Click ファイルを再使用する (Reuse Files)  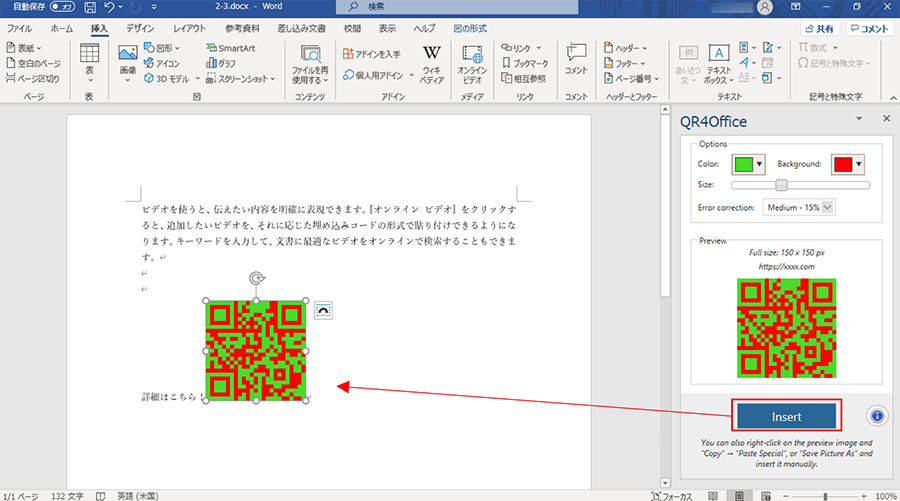pyautogui.click(x=310, y=64)
